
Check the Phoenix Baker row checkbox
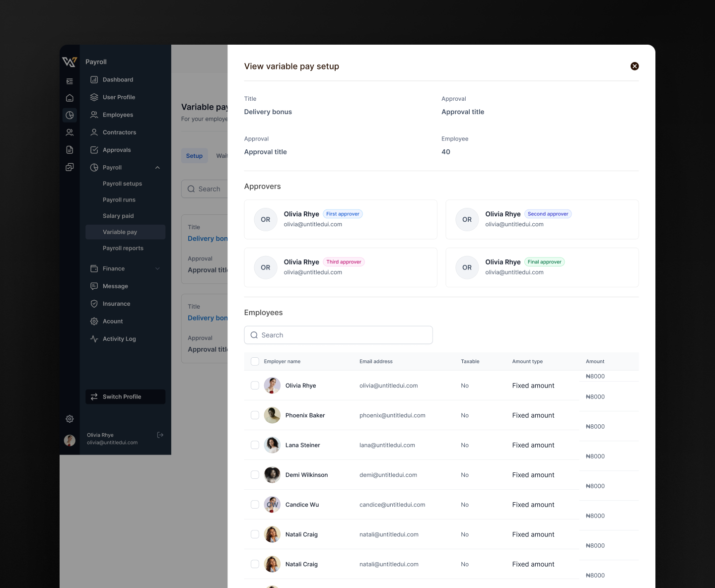pyautogui.click(x=255, y=415)
